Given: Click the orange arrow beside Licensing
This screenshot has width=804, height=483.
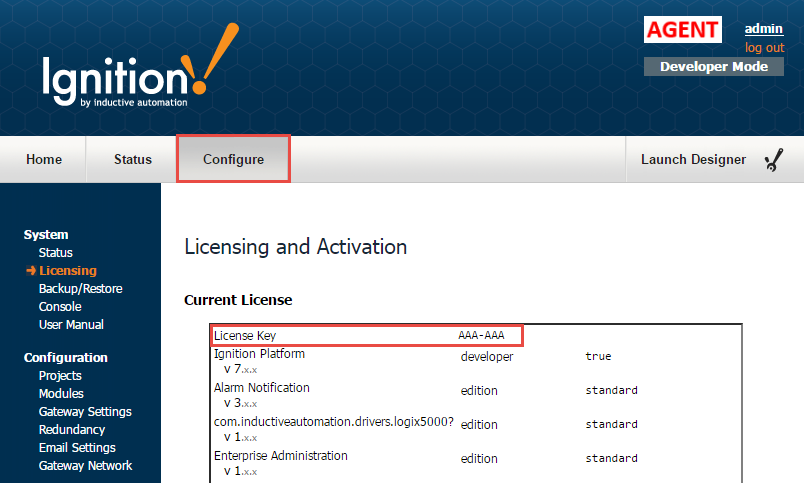Looking at the screenshot, I should 31,271.
